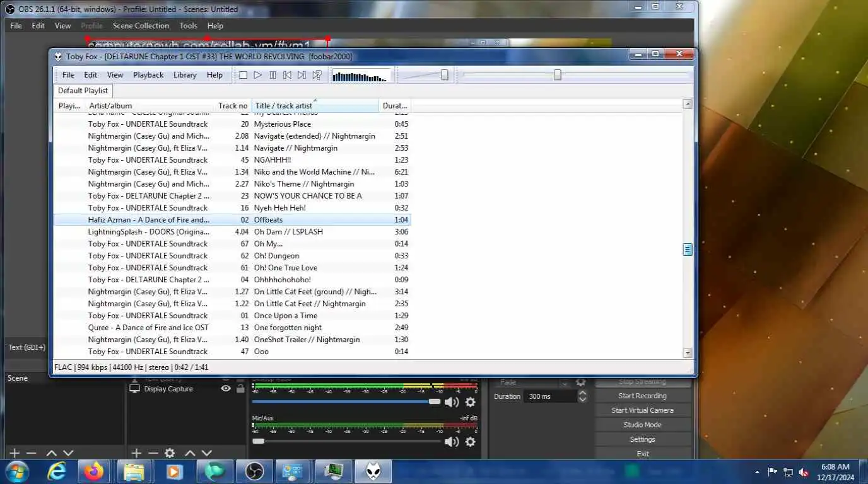Open OBS Scene Collection menu
Image resolution: width=868 pixels, height=484 pixels.
[141, 26]
